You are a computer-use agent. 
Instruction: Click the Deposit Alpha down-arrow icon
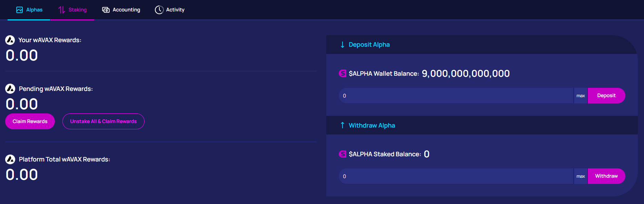coord(343,45)
